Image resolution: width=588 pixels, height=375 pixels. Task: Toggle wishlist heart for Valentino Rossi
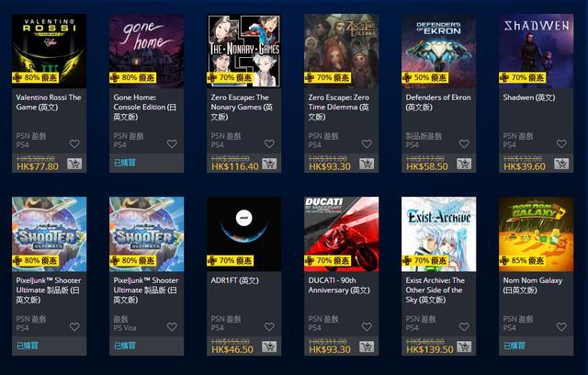coord(74,143)
